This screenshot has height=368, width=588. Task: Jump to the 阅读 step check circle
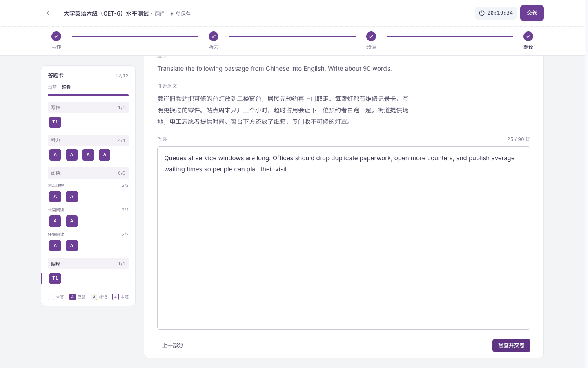coord(371,36)
